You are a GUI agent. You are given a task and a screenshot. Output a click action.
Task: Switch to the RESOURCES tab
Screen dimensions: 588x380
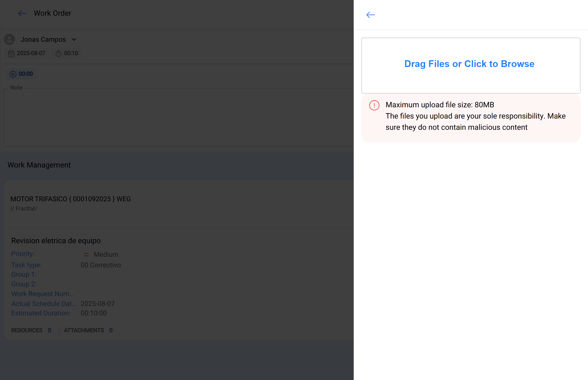click(x=27, y=330)
